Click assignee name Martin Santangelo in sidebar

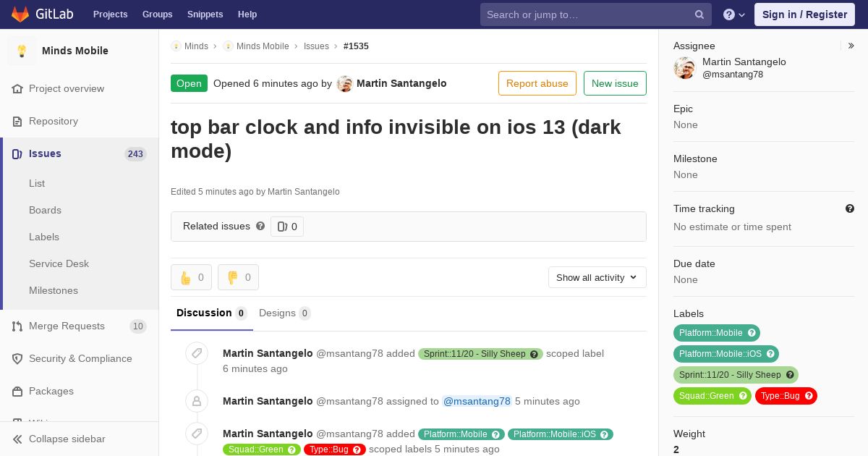click(744, 62)
